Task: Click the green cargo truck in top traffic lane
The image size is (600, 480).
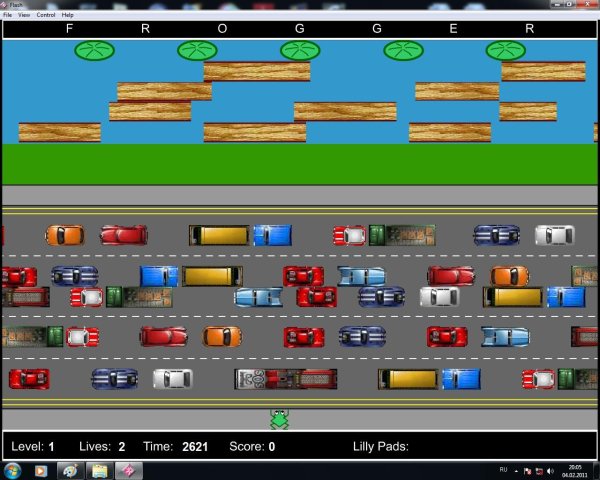Action: pos(402,235)
